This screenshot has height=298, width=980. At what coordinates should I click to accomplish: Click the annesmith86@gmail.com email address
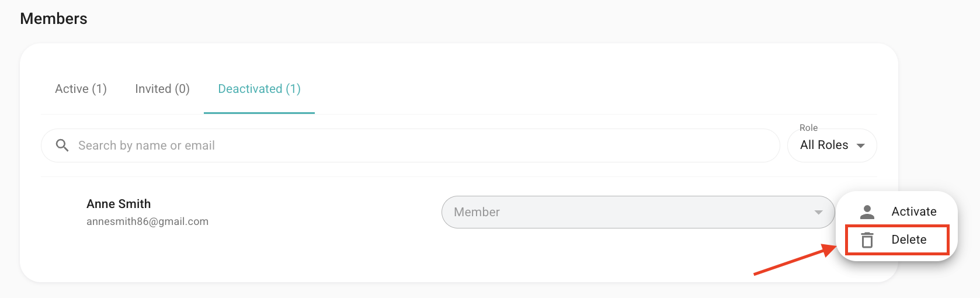(x=147, y=221)
